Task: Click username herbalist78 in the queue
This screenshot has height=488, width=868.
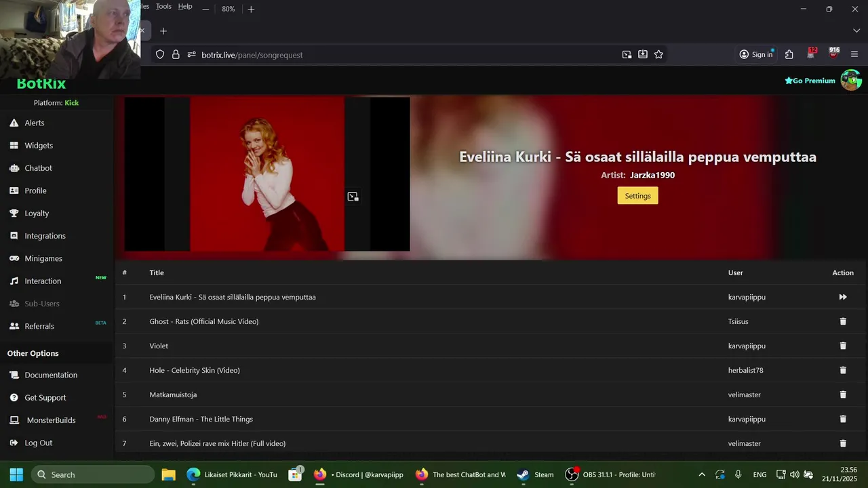Action: pos(746,370)
